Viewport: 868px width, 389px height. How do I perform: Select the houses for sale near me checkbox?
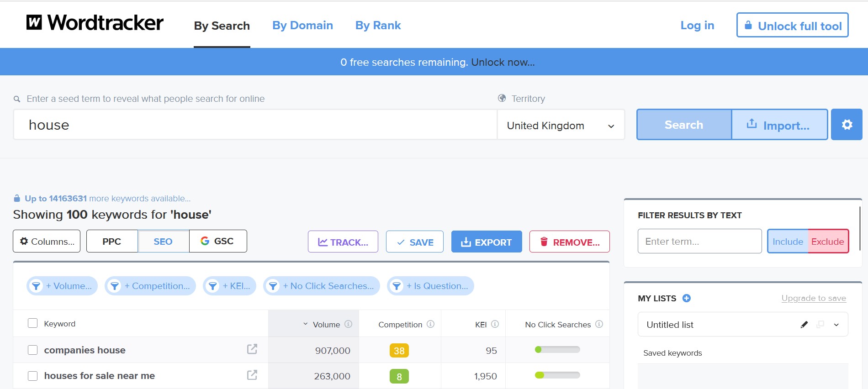[x=33, y=376]
